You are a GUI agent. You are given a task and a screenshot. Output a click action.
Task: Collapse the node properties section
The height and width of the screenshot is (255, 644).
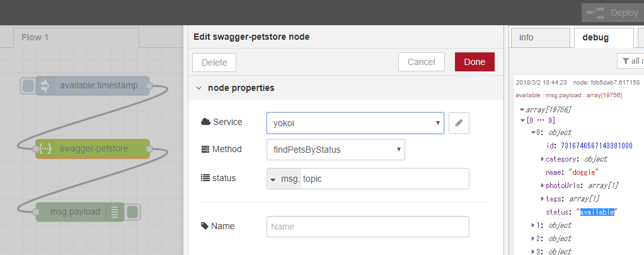pos(198,88)
